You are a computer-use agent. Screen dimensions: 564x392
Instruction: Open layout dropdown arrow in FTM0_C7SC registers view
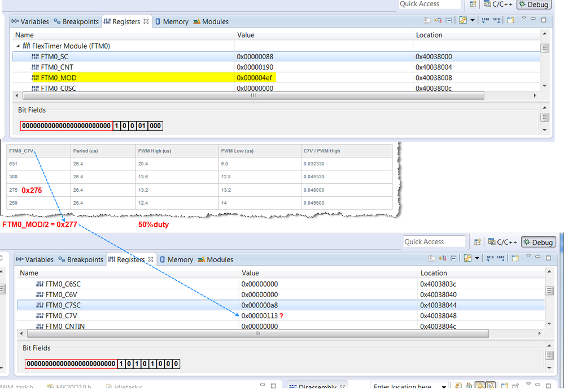point(477,258)
